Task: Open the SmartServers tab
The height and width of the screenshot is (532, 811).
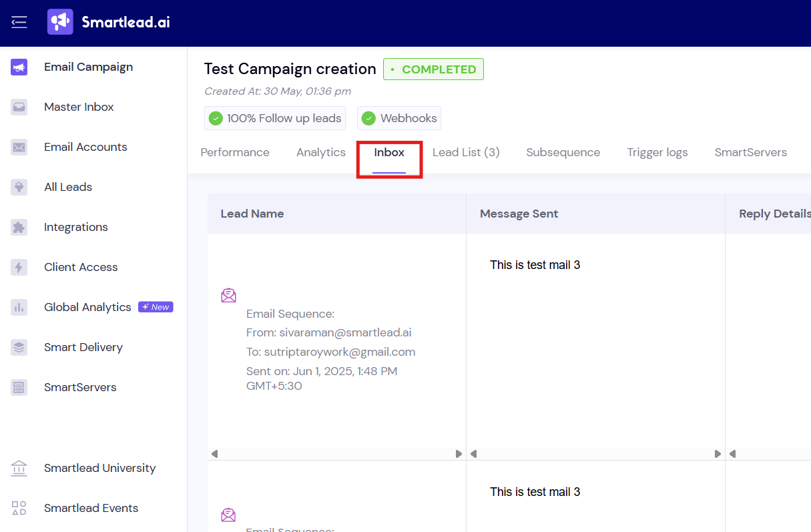Action: pyautogui.click(x=751, y=152)
